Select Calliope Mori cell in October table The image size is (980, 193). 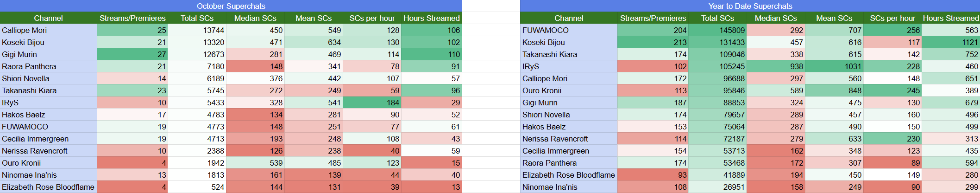48,30
